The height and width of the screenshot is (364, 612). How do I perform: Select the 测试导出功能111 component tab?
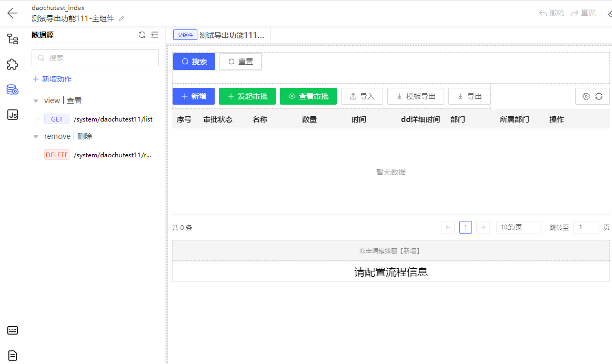pyautogui.click(x=232, y=35)
